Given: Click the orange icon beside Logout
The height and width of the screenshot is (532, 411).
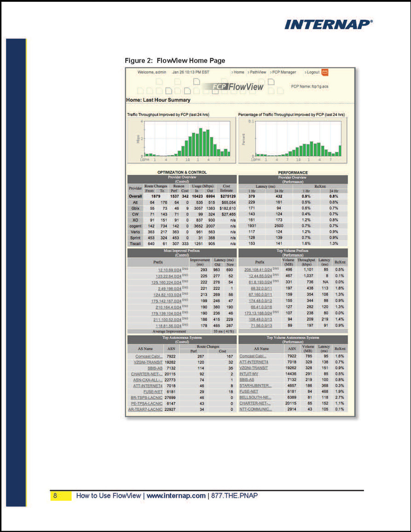Looking at the screenshot, I should tap(325, 72).
